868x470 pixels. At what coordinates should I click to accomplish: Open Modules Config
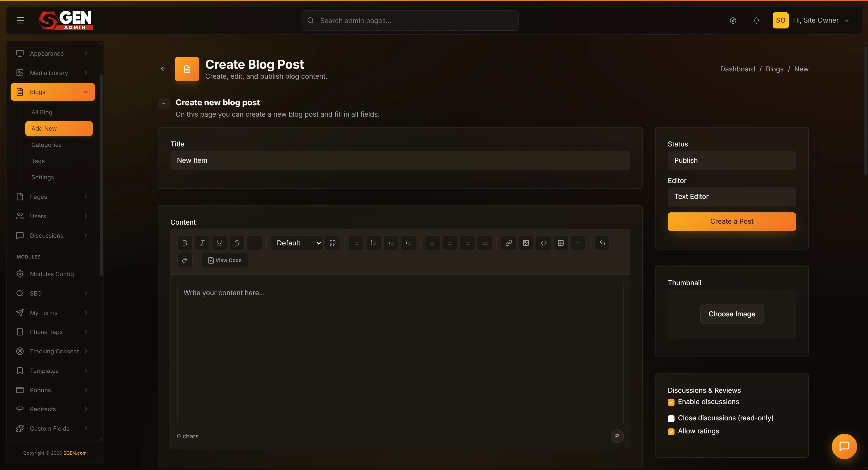(x=53, y=274)
